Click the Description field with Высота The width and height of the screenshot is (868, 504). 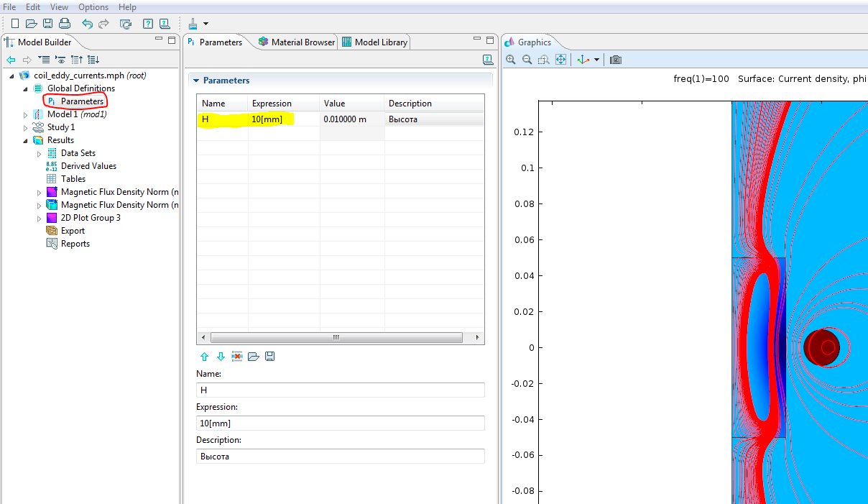click(341, 456)
